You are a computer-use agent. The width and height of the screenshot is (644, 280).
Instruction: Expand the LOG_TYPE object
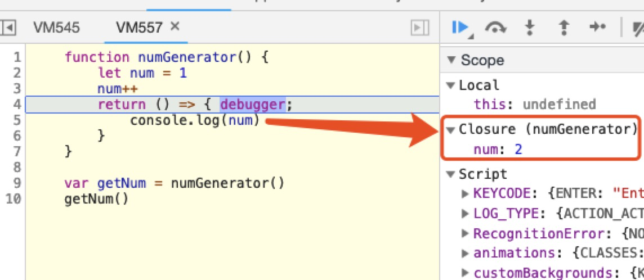tap(466, 214)
